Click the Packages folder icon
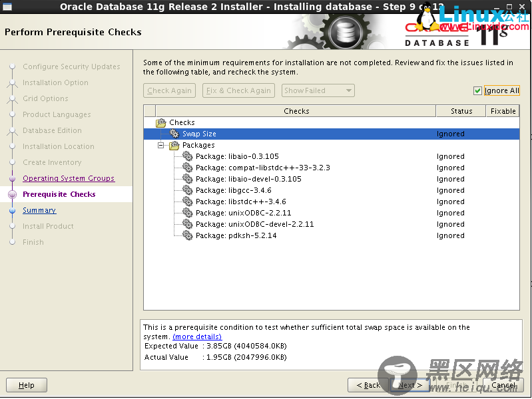532x399 pixels. coord(174,145)
